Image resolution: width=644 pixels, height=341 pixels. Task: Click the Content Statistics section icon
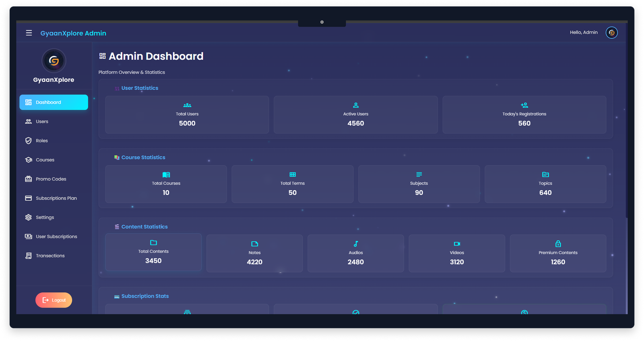117,227
